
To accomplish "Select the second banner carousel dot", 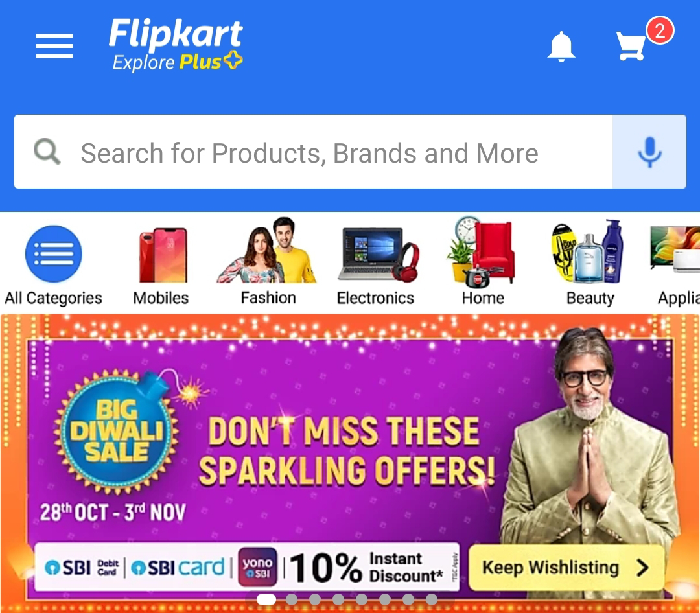I will [x=292, y=599].
